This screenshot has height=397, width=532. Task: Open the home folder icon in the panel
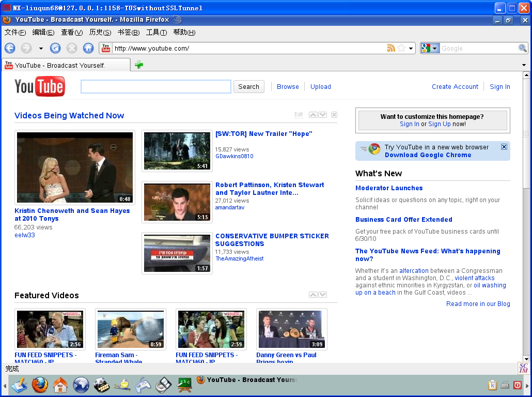[x=60, y=385]
